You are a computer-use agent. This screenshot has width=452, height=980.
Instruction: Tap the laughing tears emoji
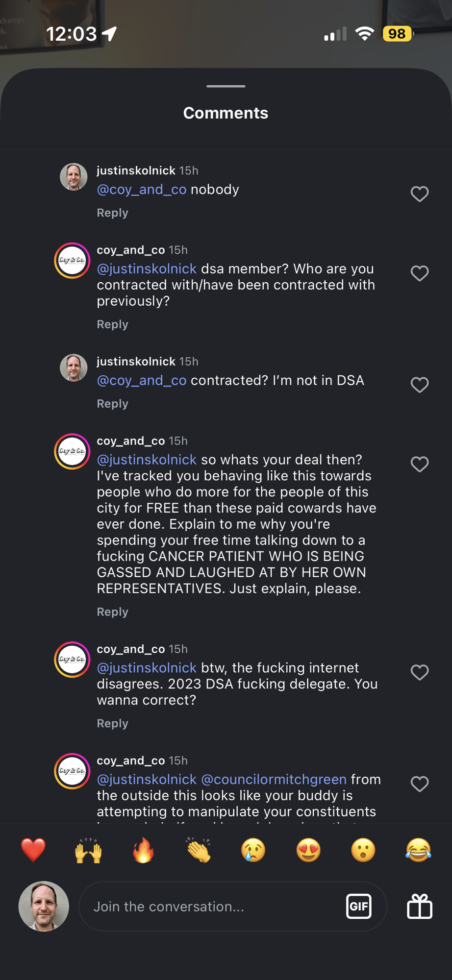tap(418, 850)
